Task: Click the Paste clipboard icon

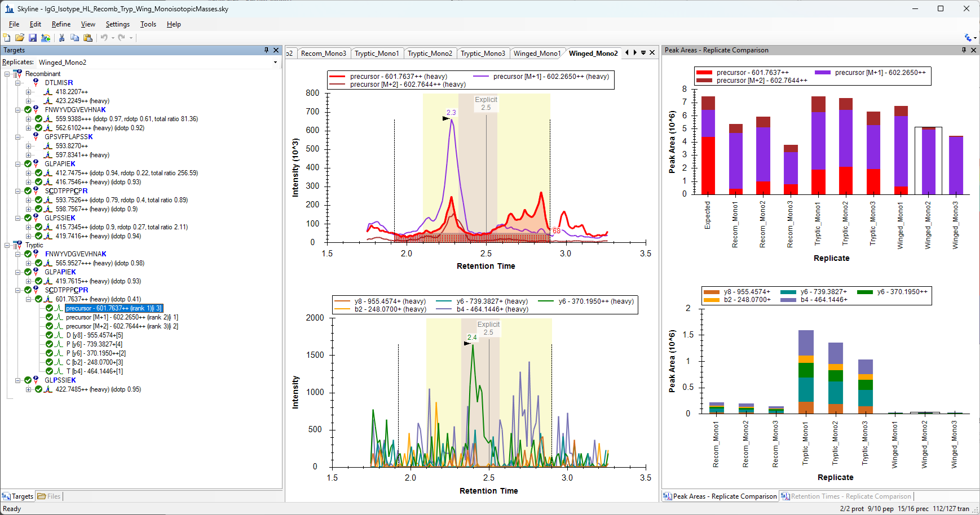Action: 87,38
